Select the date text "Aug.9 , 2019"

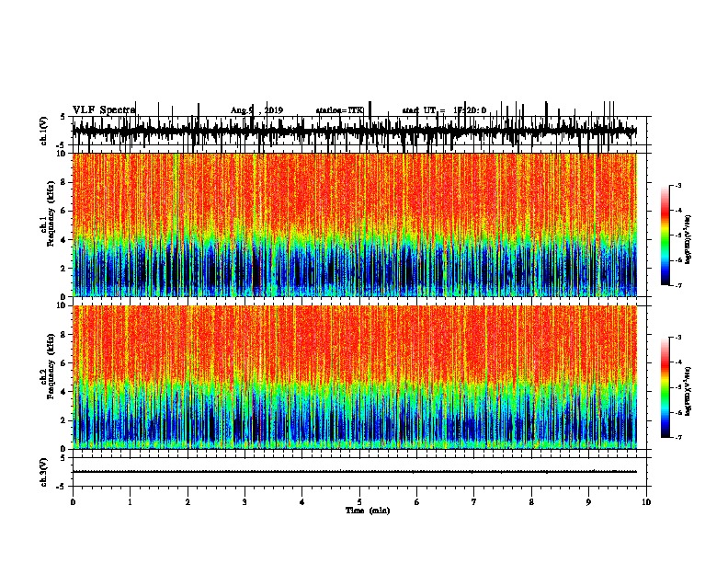(x=256, y=110)
